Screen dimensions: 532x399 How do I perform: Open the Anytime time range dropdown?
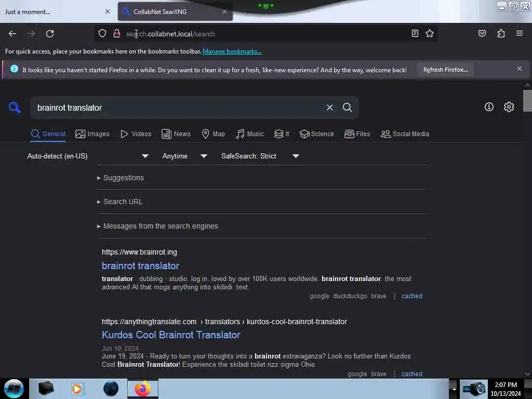coord(184,156)
